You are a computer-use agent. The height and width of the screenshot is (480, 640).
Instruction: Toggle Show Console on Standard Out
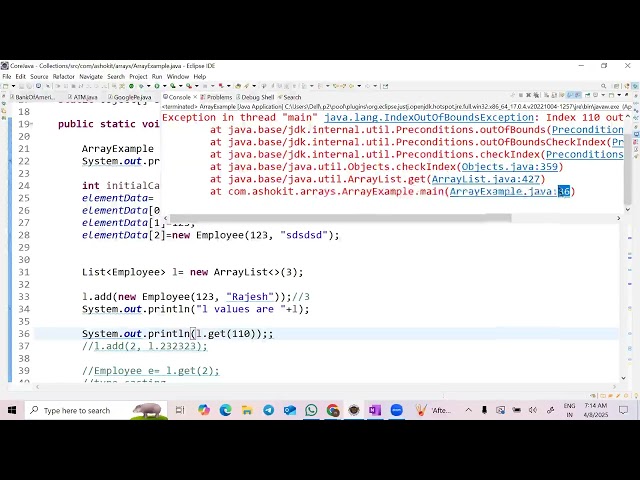tap(570, 95)
